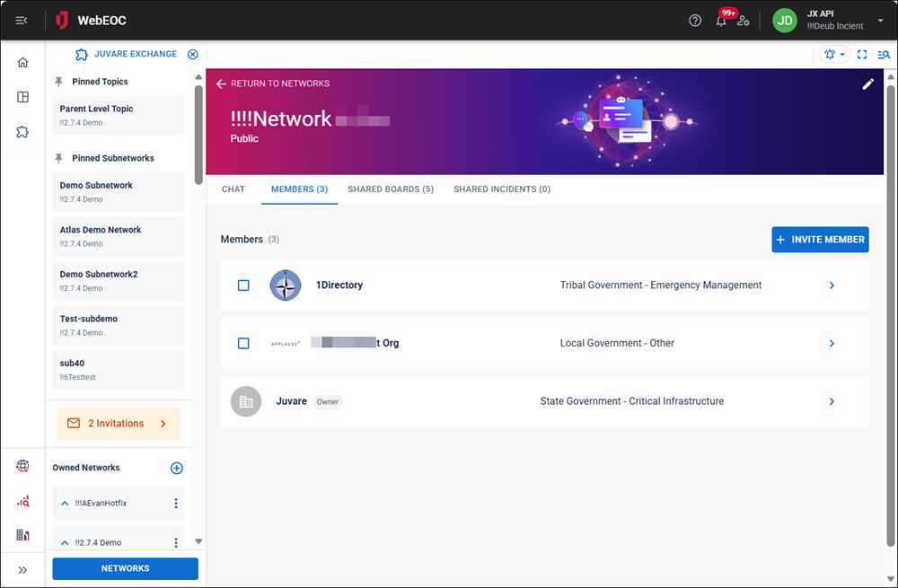
Task: Open the user account dropdown arrow
Action: tap(880, 21)
